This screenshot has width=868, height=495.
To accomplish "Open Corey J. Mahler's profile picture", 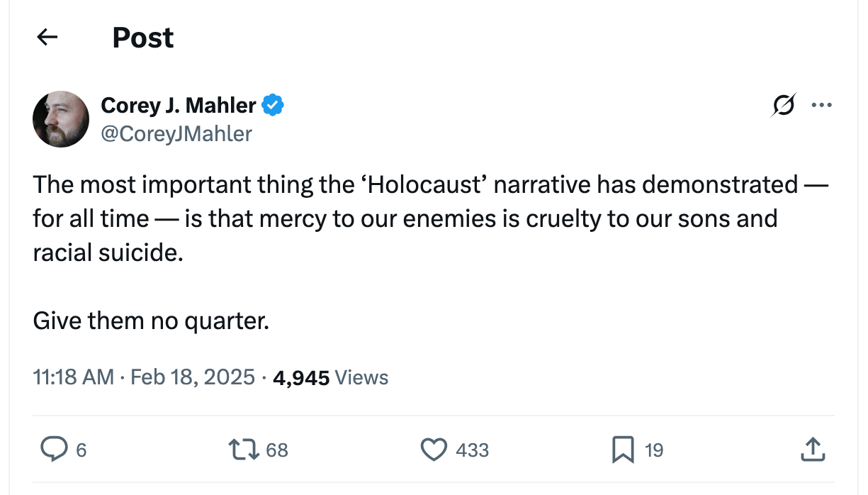I will [61, 119].
